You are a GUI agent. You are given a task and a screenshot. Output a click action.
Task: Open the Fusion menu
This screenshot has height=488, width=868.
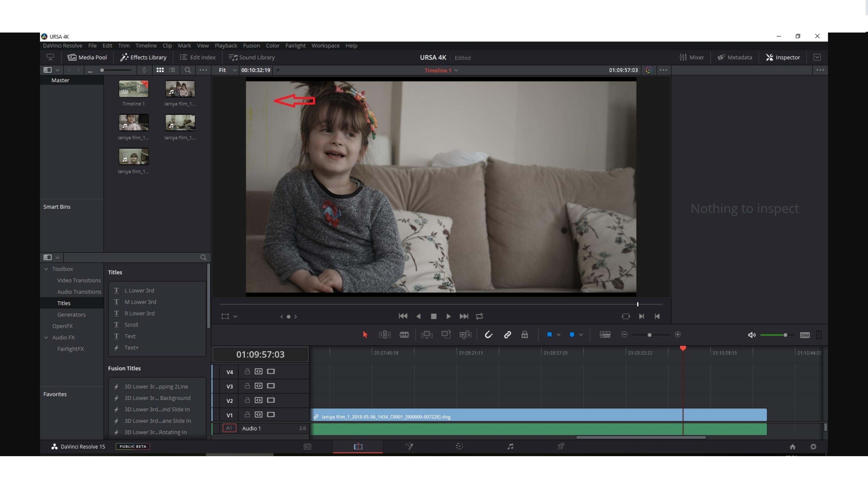(x=251, y=45)
